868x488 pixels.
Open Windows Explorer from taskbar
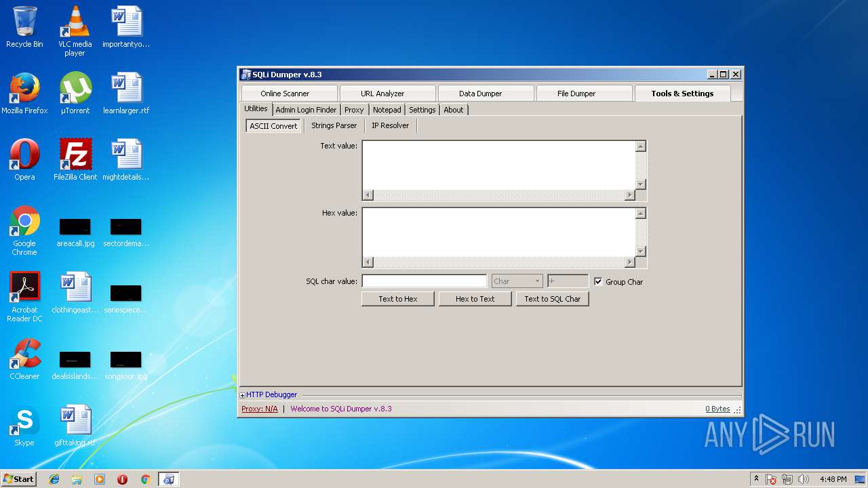pos(77,479)
